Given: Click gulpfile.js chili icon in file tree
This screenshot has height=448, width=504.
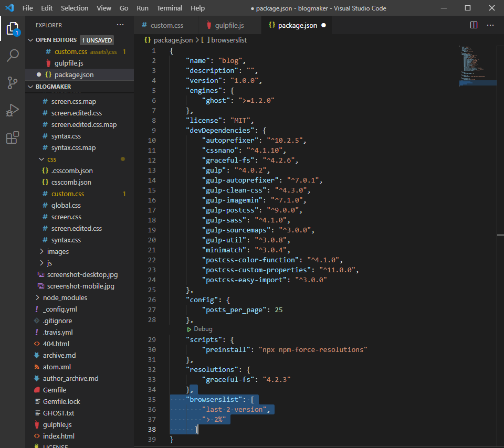Looking at the screenshot, I should click(x=37, y=424).
